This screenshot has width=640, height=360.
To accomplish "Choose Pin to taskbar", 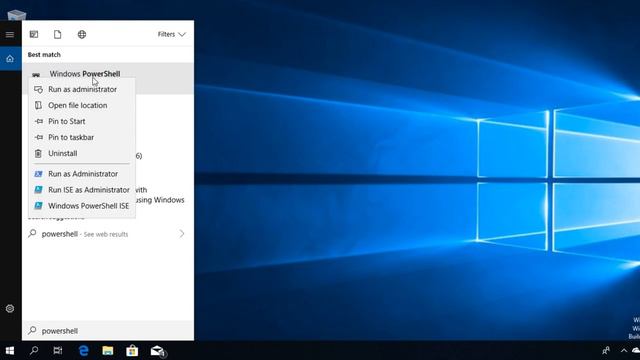I will click(82, 137).
